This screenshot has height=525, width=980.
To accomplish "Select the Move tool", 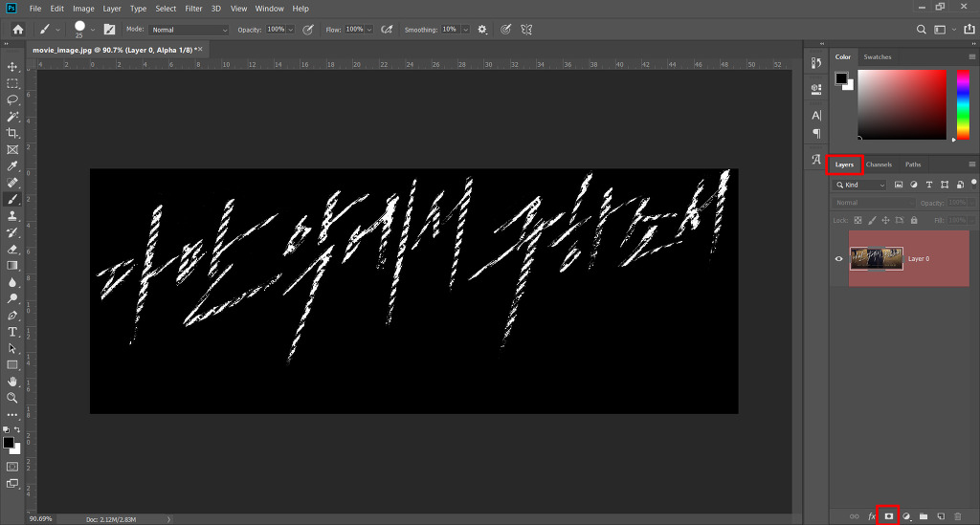I will [x=11, y=67].
